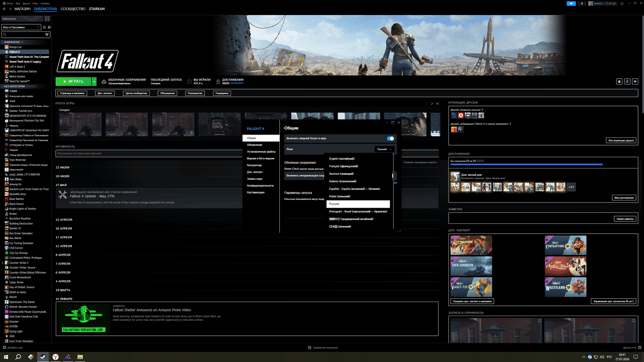Dismiss the game summary section with X

437,104
